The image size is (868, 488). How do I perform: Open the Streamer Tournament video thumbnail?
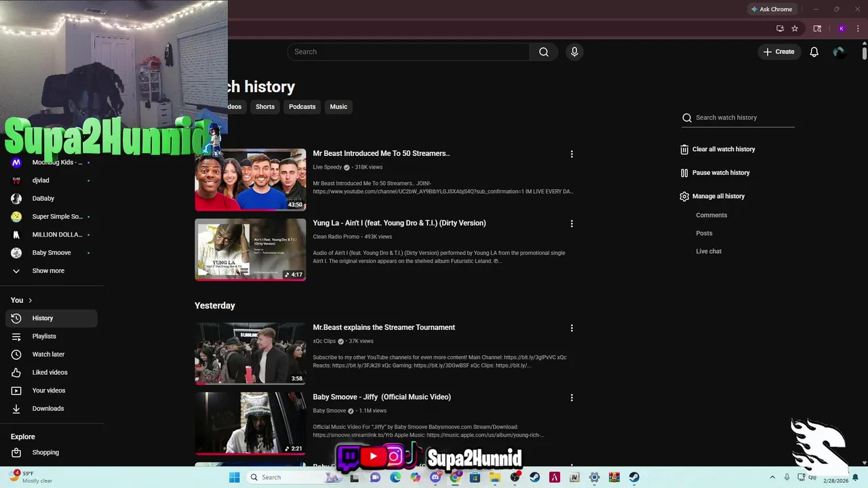pos(250,354)
